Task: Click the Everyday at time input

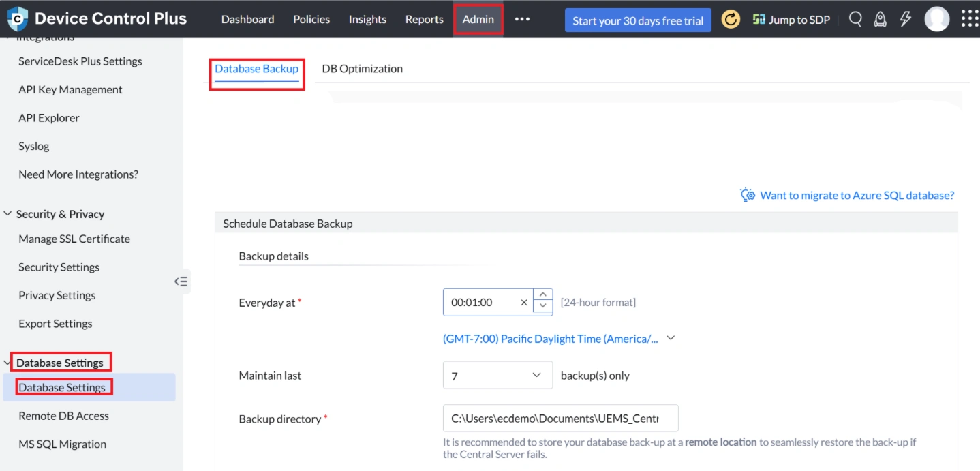Action: pyautogui.click(x=488, y=303)
